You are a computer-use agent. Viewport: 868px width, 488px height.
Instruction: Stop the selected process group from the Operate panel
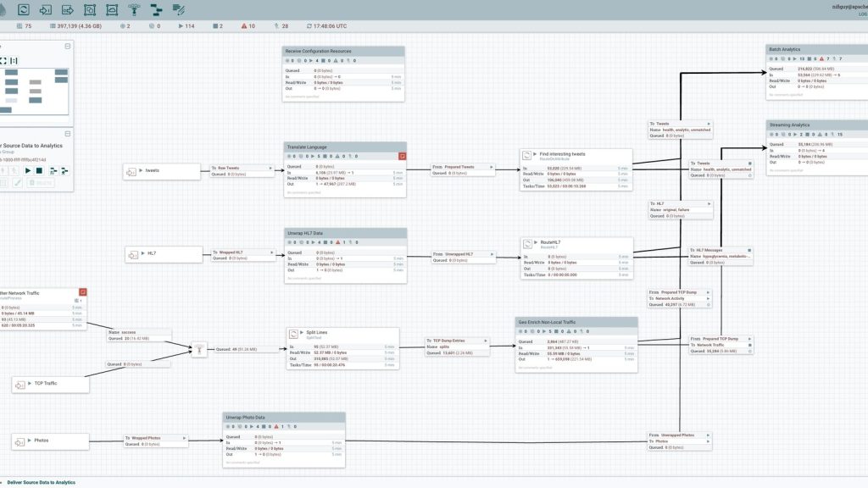point(39,171)
